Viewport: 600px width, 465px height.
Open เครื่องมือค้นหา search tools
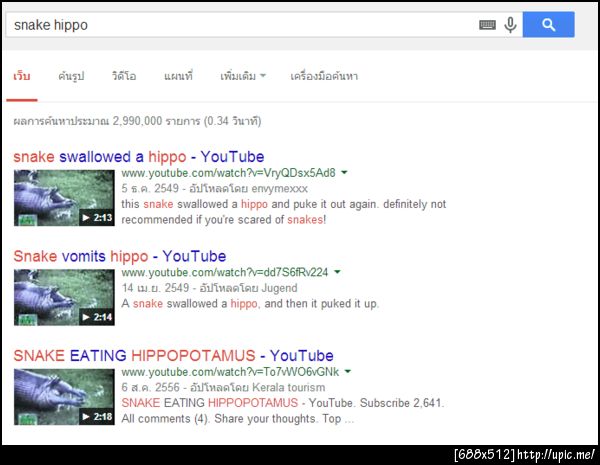(x=324, y=76)
